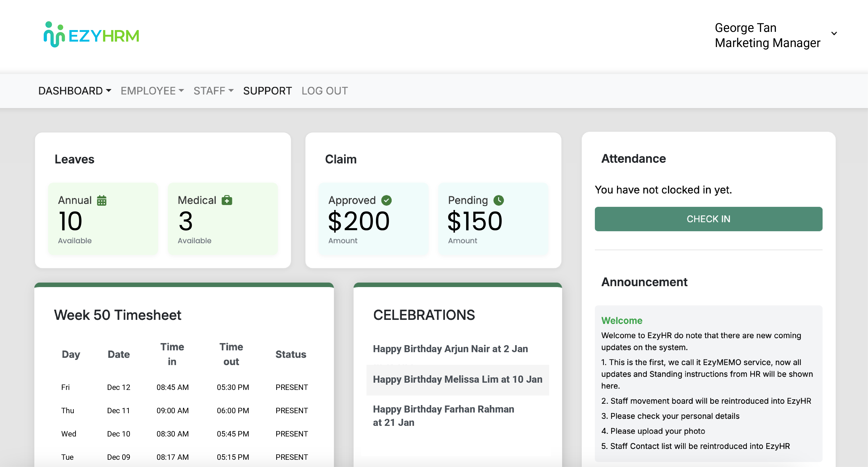Click the Time in column header
This screenshot has height=467, width=868.
click(x=172, y=354)
